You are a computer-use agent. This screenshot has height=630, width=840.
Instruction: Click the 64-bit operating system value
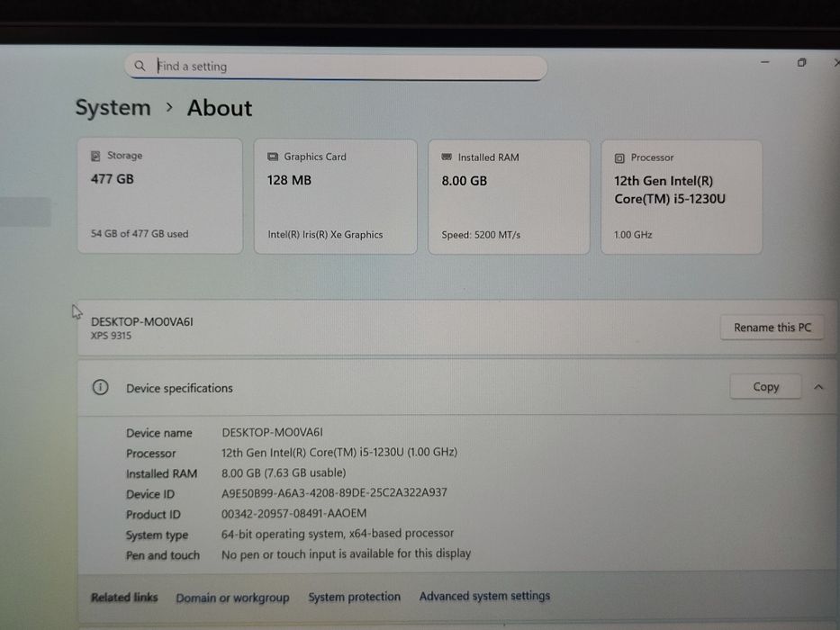[x=338, y=534]
